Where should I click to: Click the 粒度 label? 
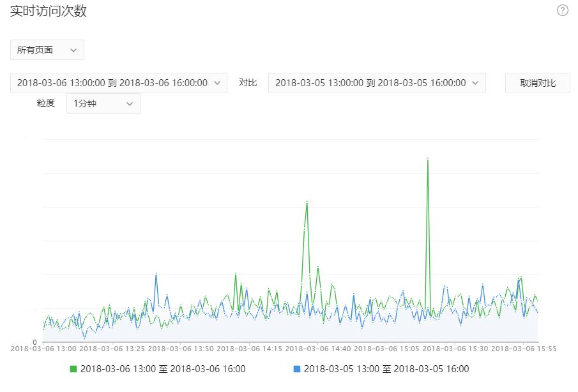click(46, 103)
